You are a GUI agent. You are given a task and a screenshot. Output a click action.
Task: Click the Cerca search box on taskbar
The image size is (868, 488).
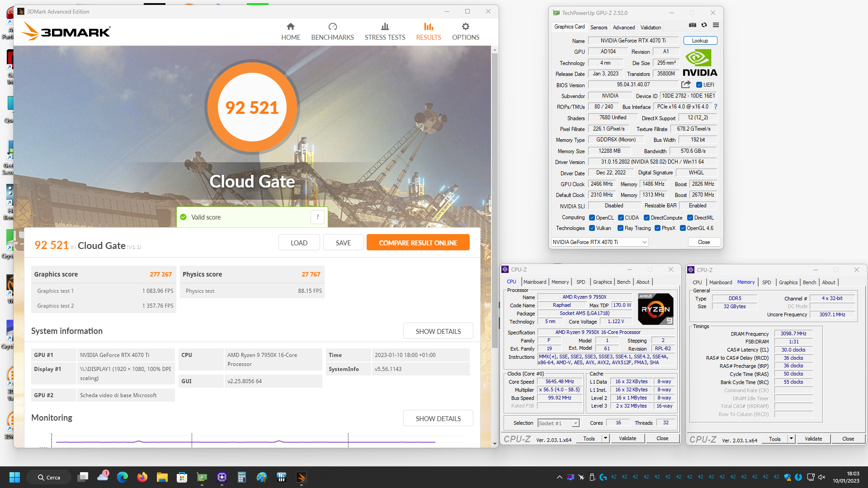point(49,477)
